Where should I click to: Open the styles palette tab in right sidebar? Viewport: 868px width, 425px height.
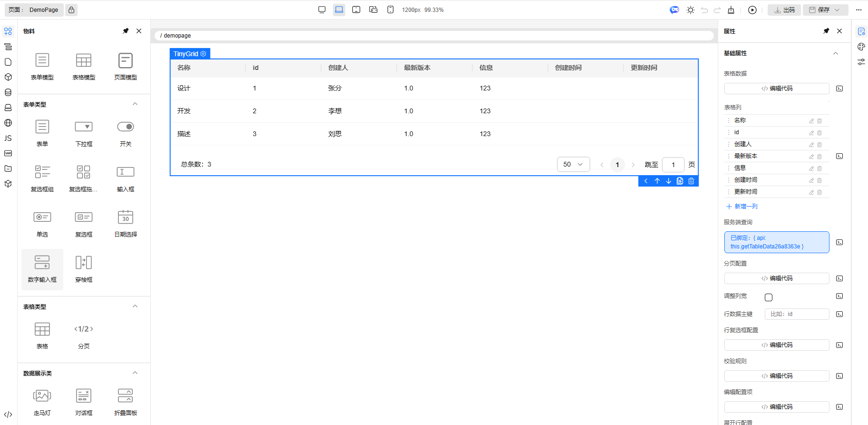(x=861, y=47)
